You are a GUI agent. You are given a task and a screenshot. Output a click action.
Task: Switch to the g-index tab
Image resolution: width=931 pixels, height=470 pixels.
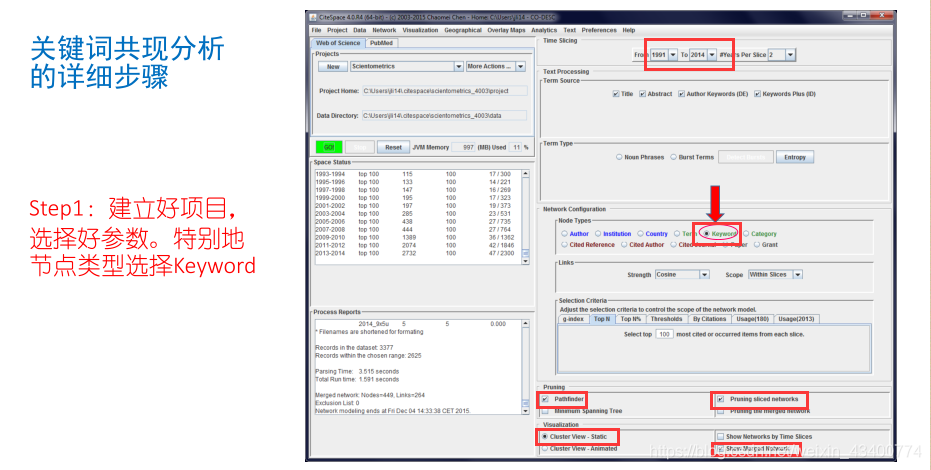573,319
